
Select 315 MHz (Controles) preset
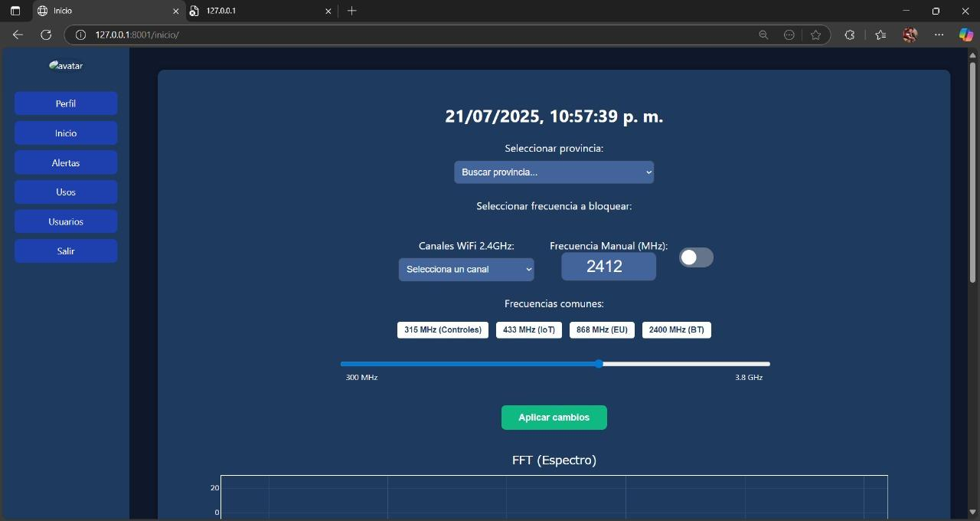pyautogui.click(x=443, y=329)
